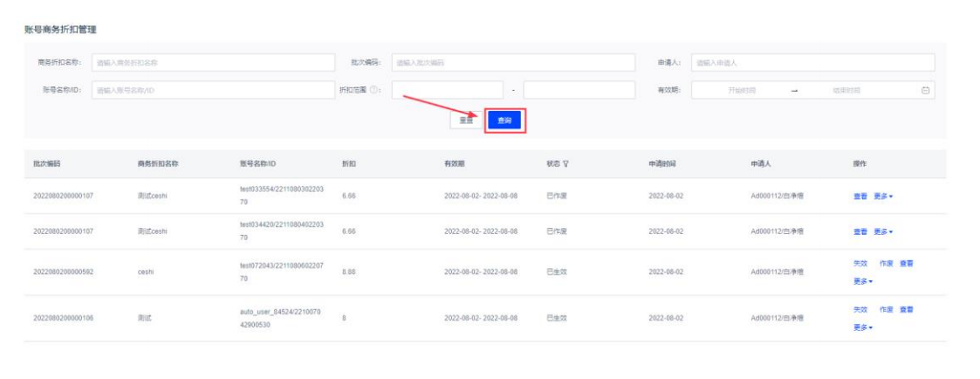Click status 已生效 in auto_user_84524 row
980x379 pixels.
(557, 319)
